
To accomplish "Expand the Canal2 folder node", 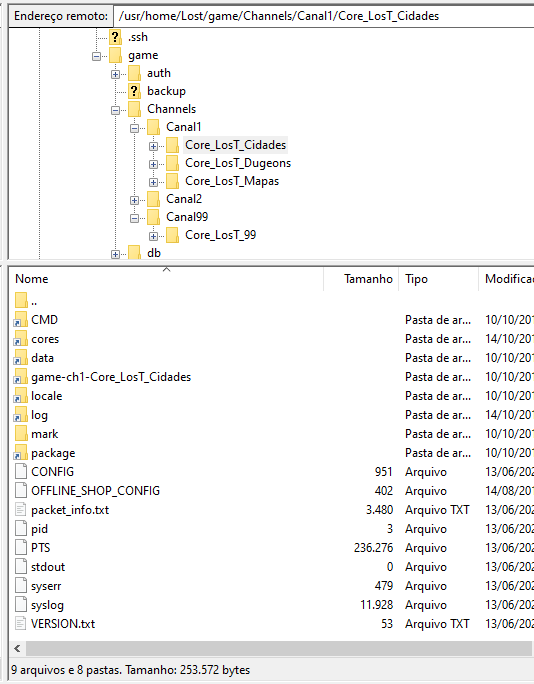I will [x=134, y=200].
